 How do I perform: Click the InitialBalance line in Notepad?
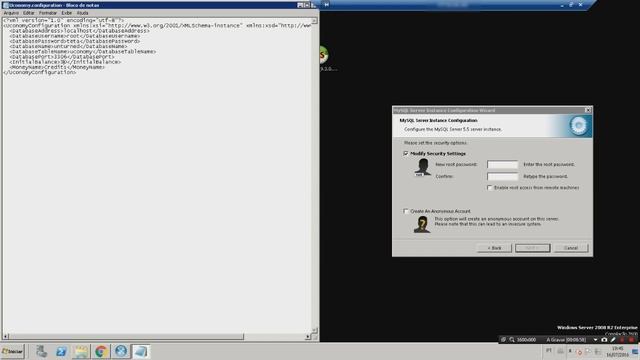[x=65, y=62]
